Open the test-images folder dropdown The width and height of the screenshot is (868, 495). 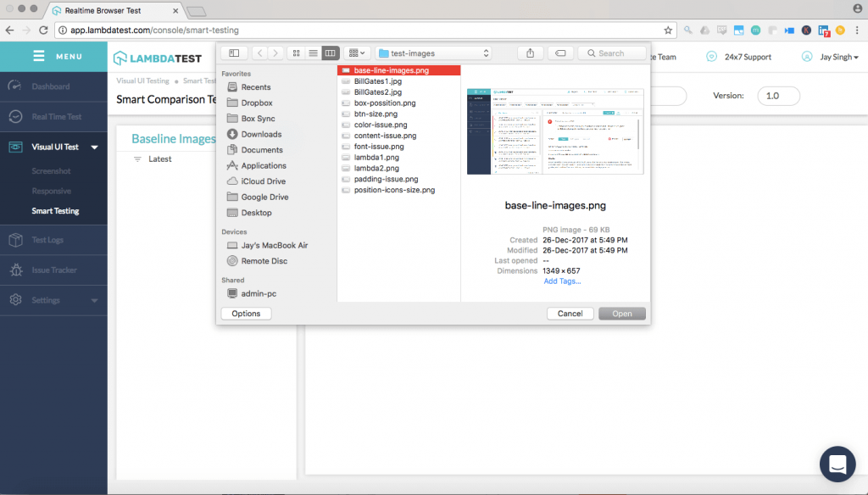pyautogui.click(x=432, y=53)
